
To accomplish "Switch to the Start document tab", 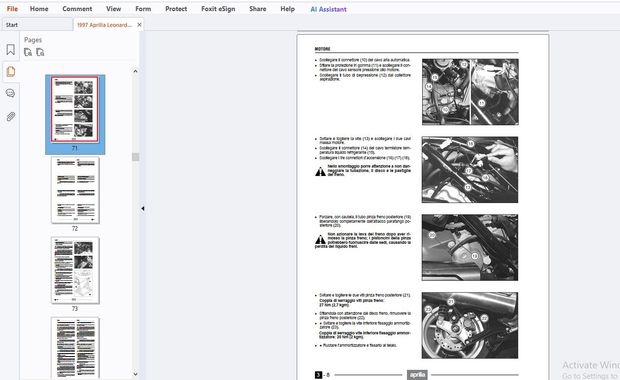I will coord(37,25).
